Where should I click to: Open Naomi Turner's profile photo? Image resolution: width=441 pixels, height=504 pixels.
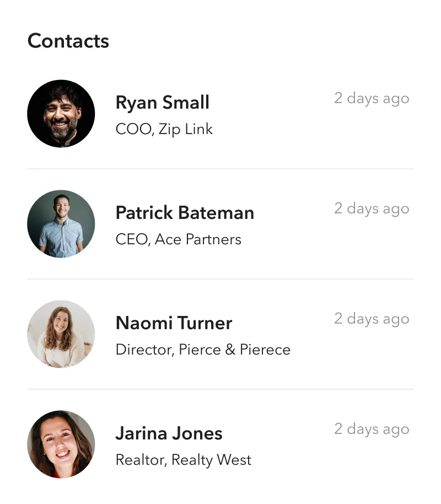61,334
